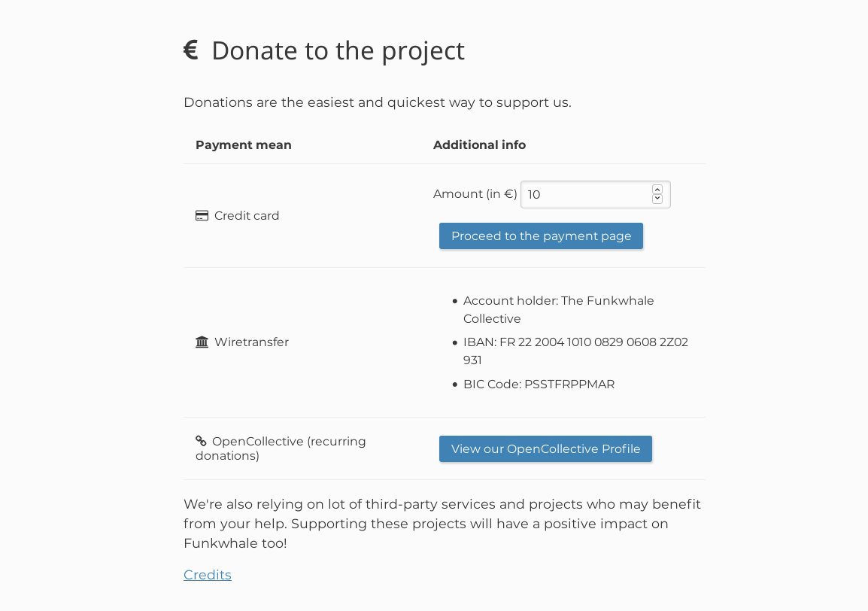Click the Additional info column header
868x611 pixels.
[x=479, y=145]
